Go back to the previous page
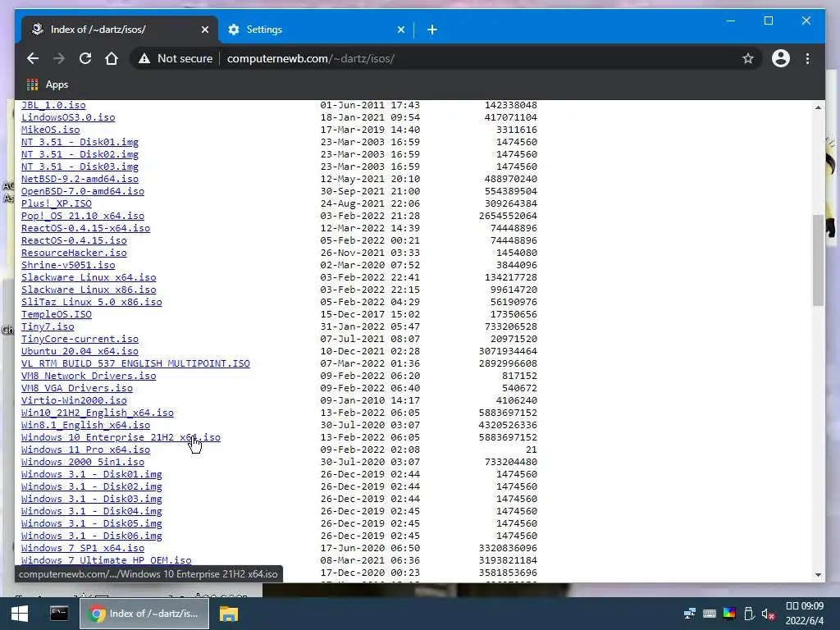 pyautogui.click(x=33, y=58)
